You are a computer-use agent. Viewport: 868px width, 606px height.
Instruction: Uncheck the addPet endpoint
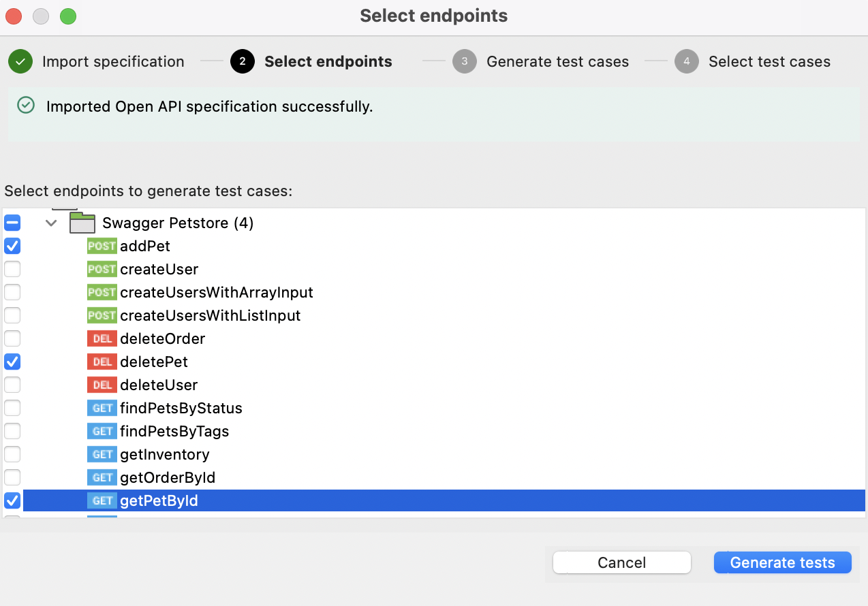[12, 246]
